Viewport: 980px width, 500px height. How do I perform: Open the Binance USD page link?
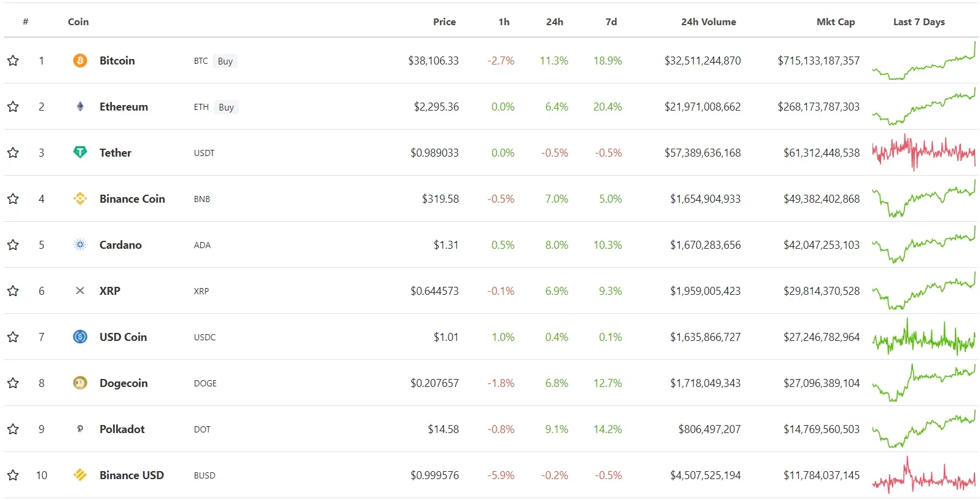pyautogui.click(x=131, y=475)
